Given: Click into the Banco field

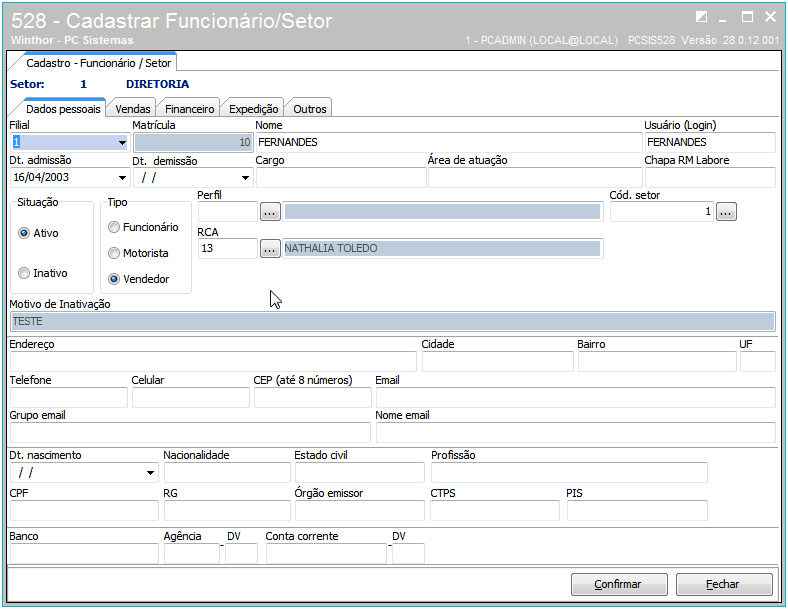Looking at the screenshot, I should click(x=84, y=554).
